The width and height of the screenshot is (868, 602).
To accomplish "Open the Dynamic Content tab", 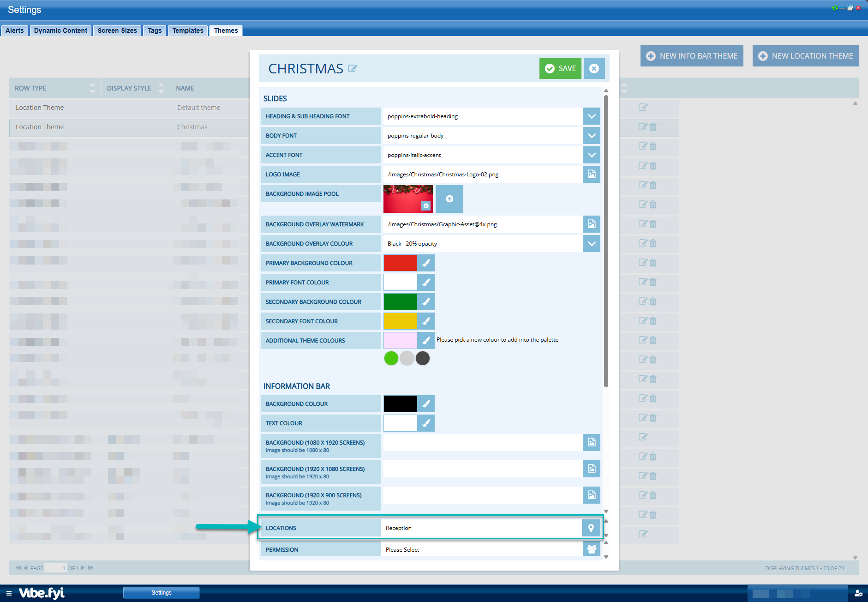I will pos(60,30).
